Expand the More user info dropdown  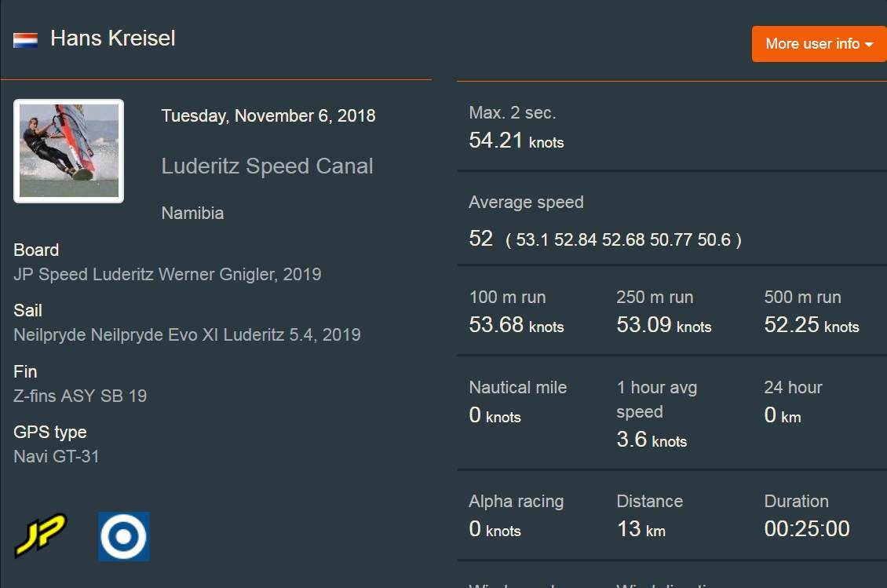click(x=819, y=44)
